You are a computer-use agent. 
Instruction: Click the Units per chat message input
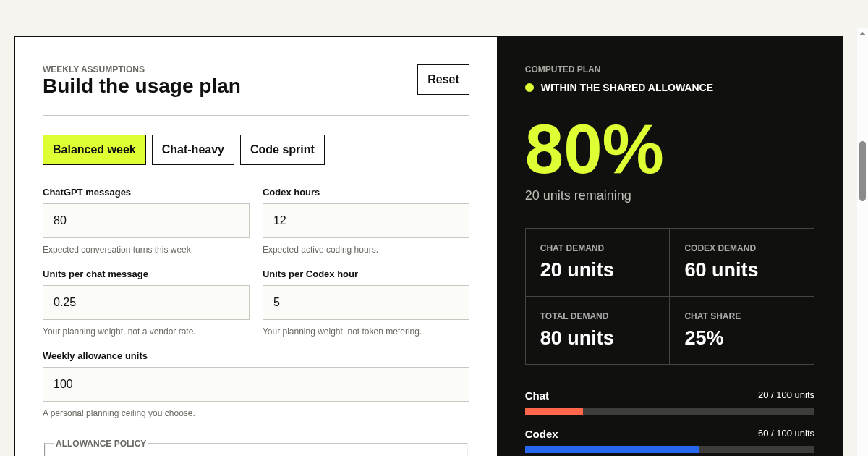[146, 303]
